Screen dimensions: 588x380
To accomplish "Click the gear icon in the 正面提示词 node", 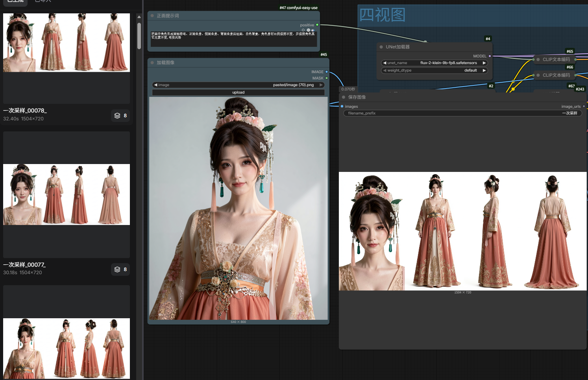I will click(x=308, y=30).
